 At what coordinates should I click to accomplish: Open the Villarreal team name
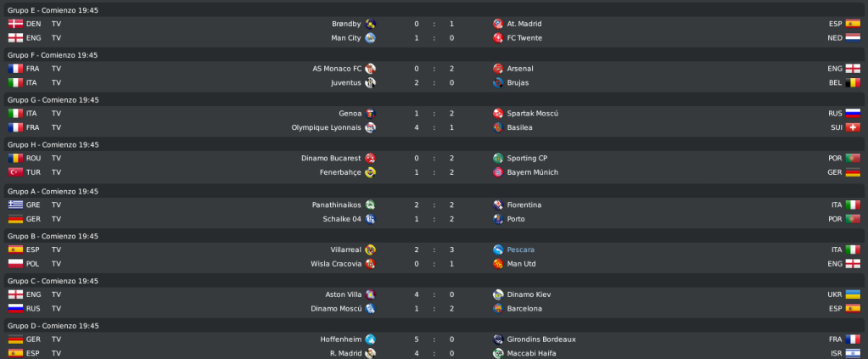(345, 250)
